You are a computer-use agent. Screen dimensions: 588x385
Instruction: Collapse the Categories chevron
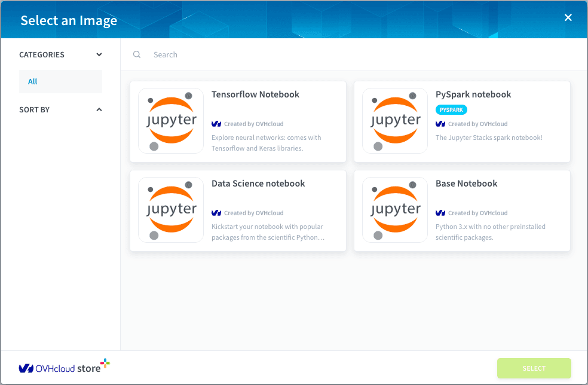coord(99,55)
